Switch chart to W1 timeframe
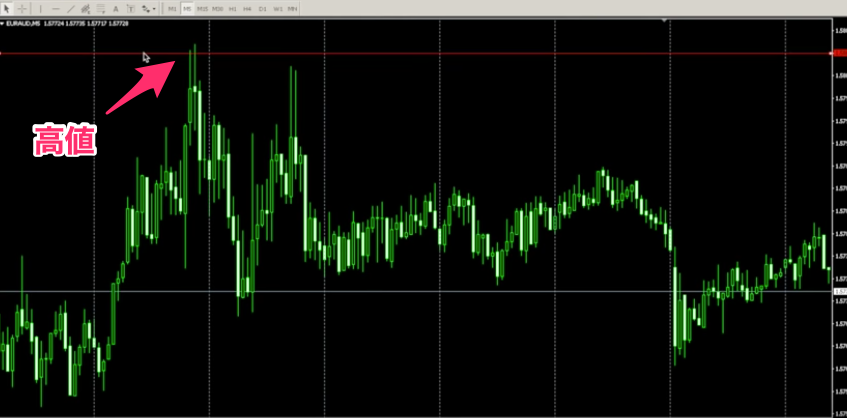The width and height of the screenshot is (847, 418). pos(277,9)
